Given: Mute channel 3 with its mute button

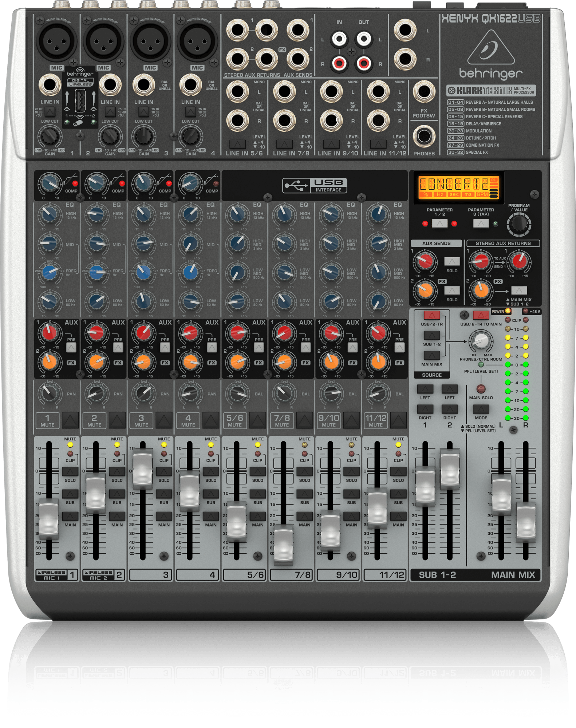Looking at the screenshot, I should pos(164,420).
